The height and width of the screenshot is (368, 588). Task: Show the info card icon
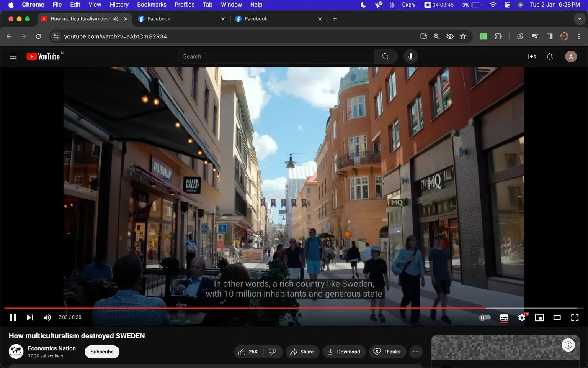[568, 345]
